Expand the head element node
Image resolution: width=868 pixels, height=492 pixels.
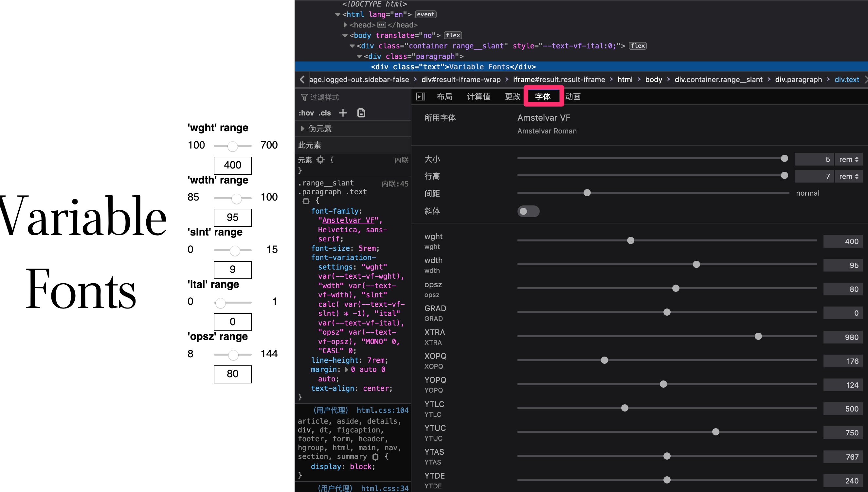[x=345, y=25]
